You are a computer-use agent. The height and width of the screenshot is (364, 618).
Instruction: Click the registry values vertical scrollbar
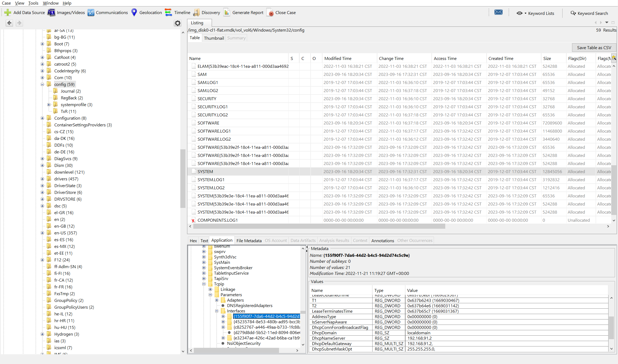click(x=611, y=327)
